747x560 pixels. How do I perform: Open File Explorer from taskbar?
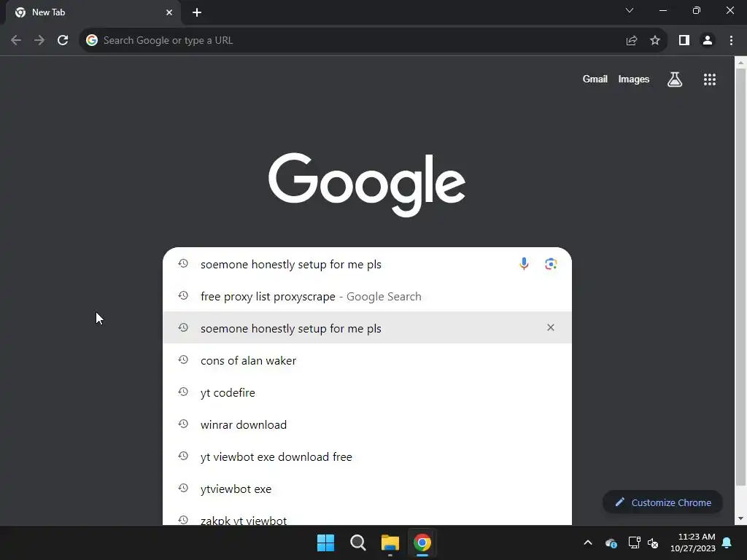pyautogui.click(x=390, y=542)
